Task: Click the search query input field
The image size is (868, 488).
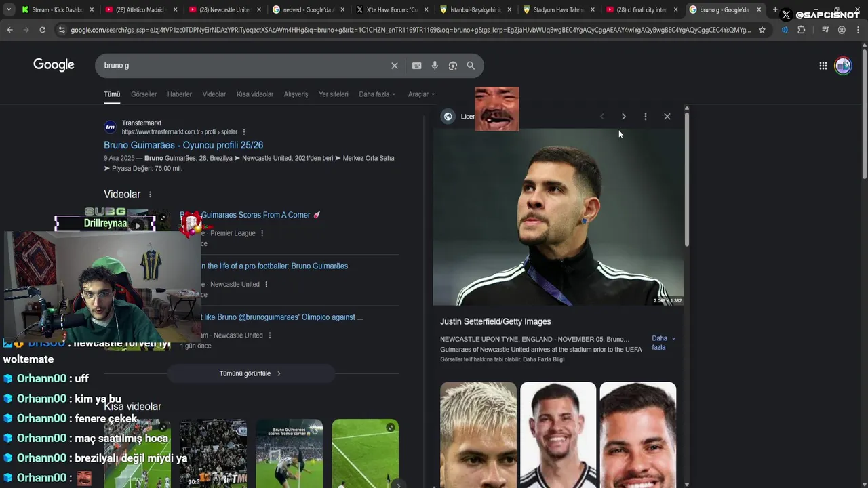Action: tap(244, 66)
